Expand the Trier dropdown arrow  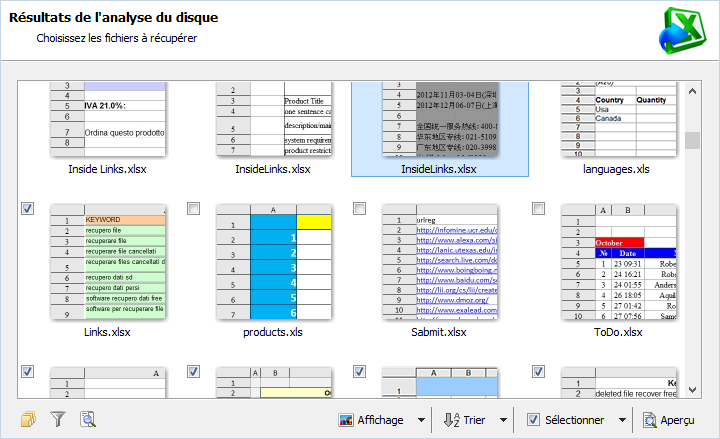click(503, 420)
